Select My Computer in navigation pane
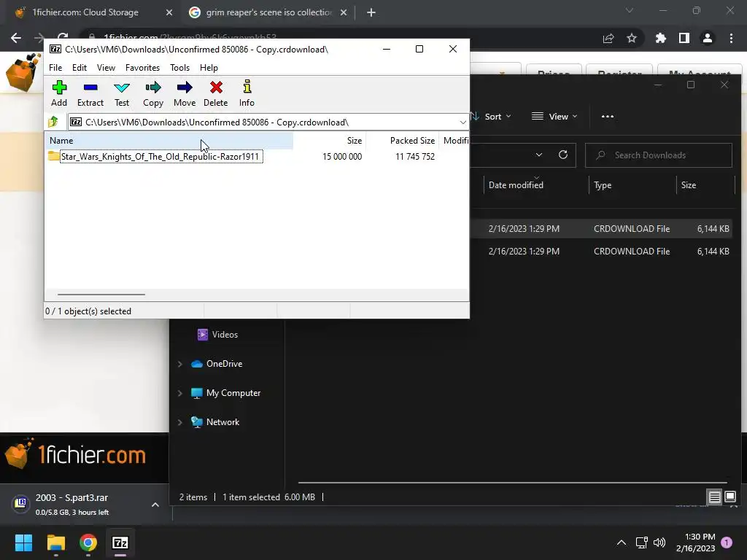 tap(226, 393)
